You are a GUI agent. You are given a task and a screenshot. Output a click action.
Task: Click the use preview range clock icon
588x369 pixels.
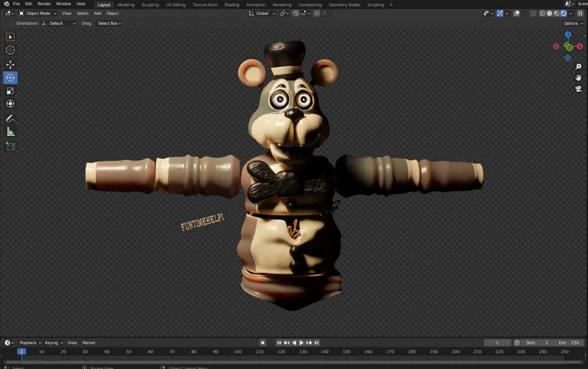pos(517,343)
